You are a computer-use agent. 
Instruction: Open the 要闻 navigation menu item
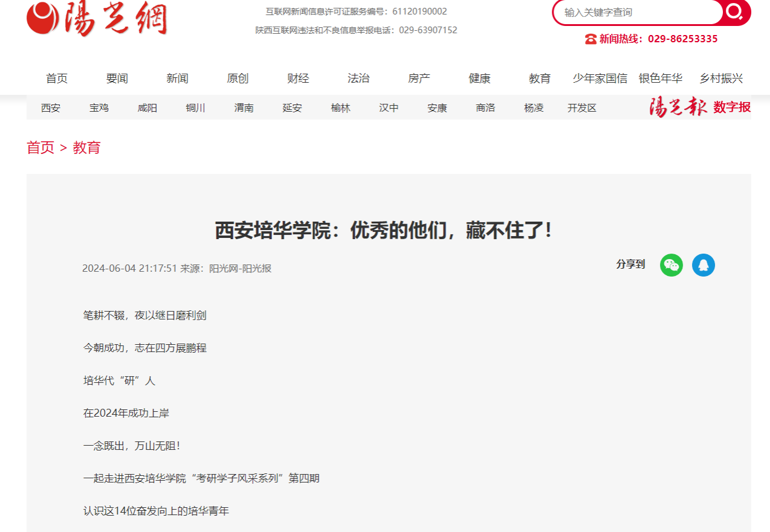pos(117,79)
